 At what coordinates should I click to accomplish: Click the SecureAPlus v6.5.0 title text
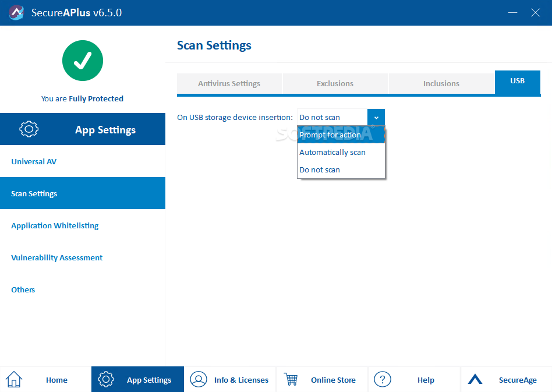pyautogui.click(x=76, y=13)
